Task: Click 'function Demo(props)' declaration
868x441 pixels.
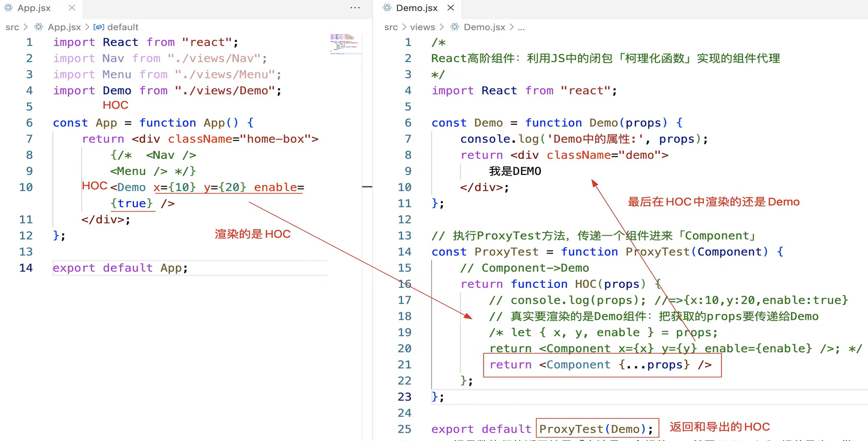Action: coord(596,123)
